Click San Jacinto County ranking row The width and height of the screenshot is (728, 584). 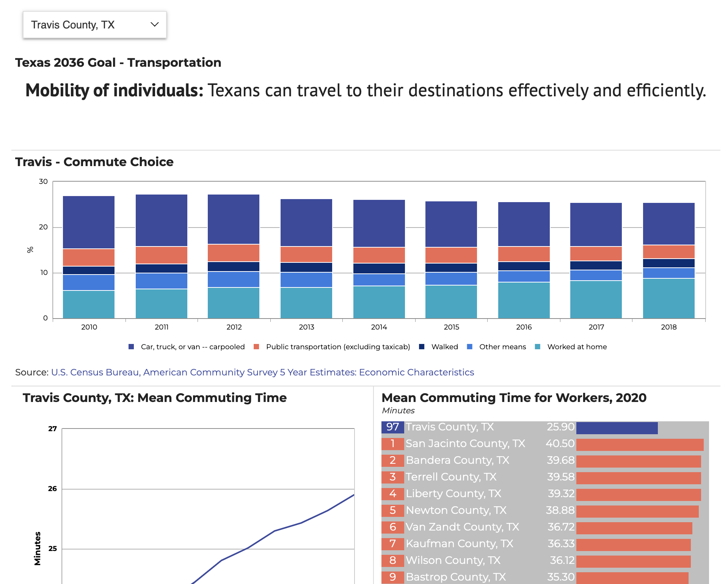point(465,444)
